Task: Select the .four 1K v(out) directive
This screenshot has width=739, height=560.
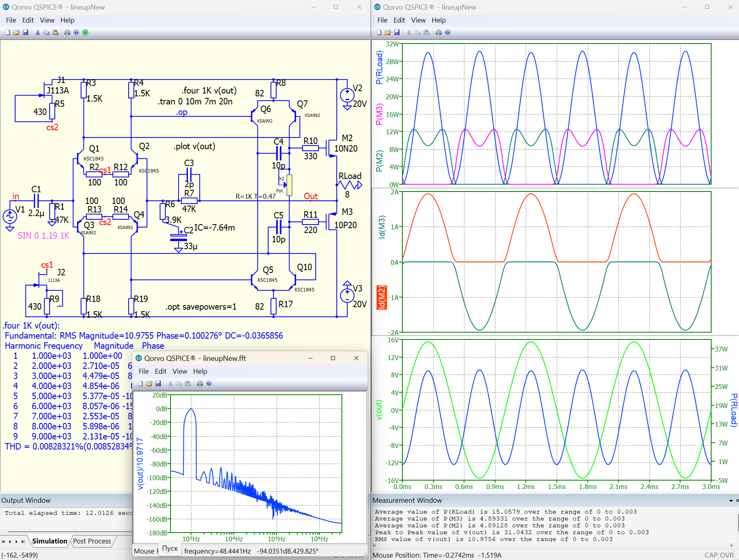Action: (209, 91)
